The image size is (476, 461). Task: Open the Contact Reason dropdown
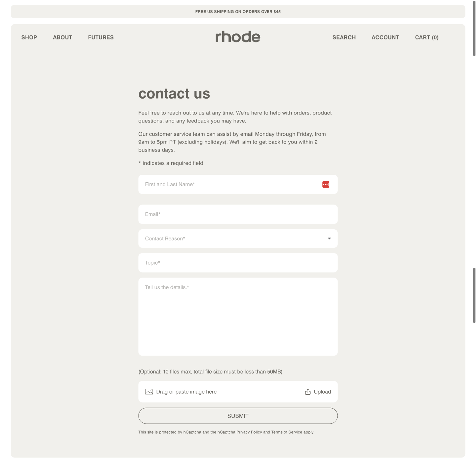(238, 238)
